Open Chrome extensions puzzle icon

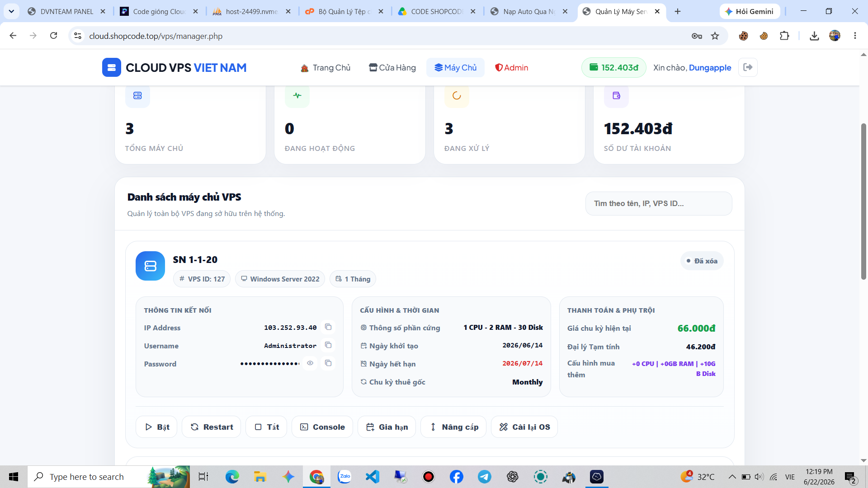coord(784,36)
